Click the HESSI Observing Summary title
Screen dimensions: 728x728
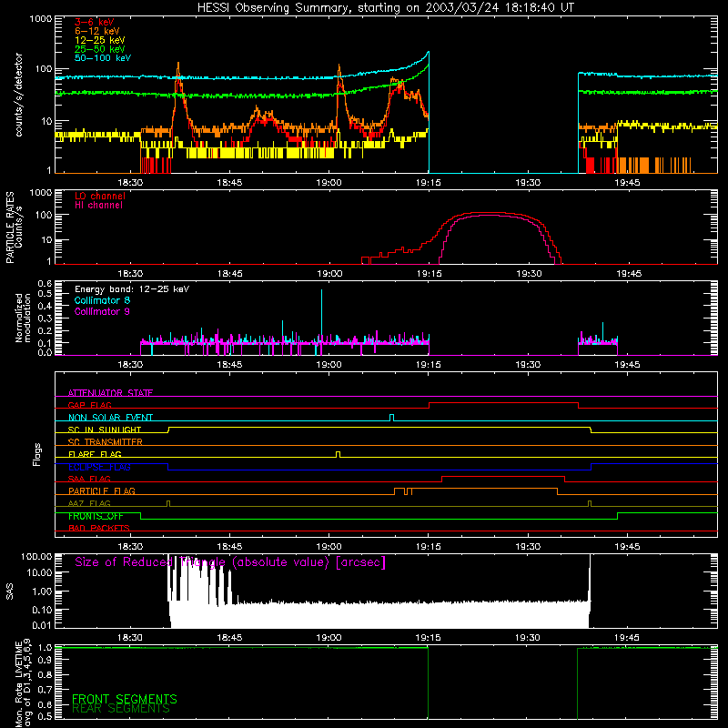point(385,8)
